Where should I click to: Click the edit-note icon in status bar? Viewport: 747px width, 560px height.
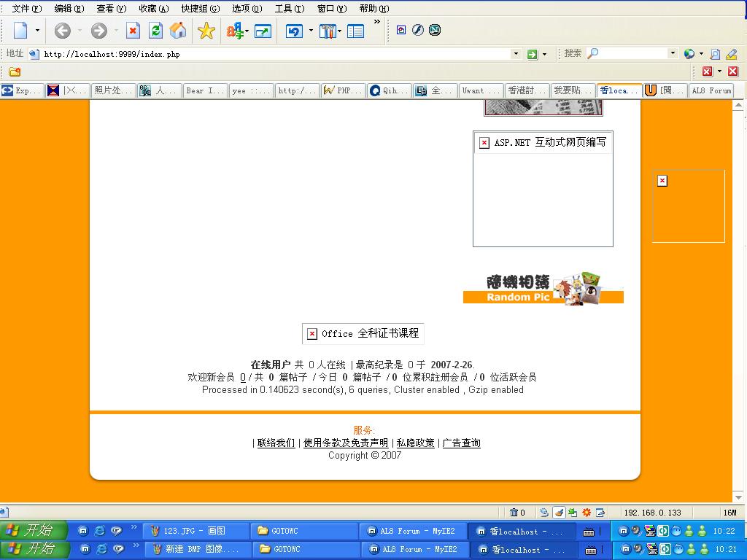pyautogui.click(x=600, y=513)
